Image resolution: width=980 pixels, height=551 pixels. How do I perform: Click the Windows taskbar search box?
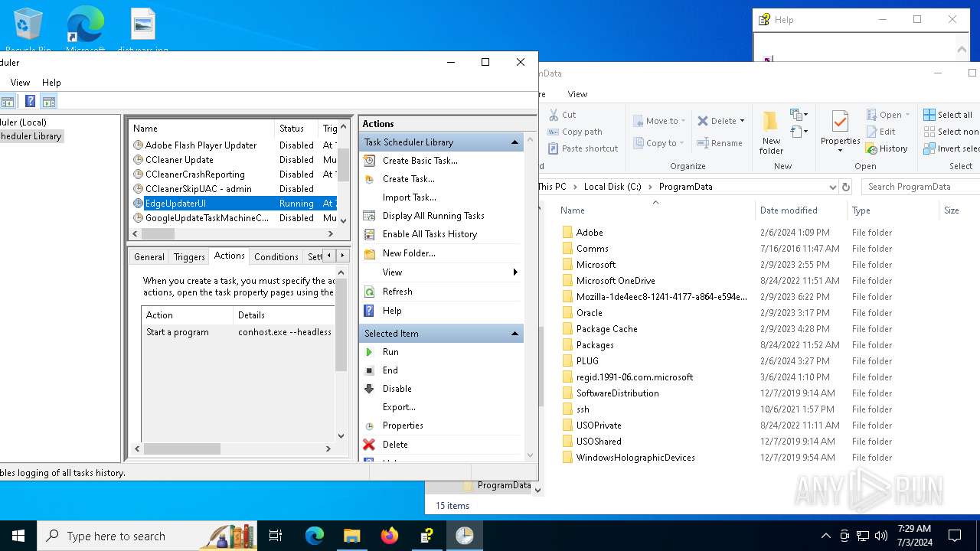tap(149, 536)
